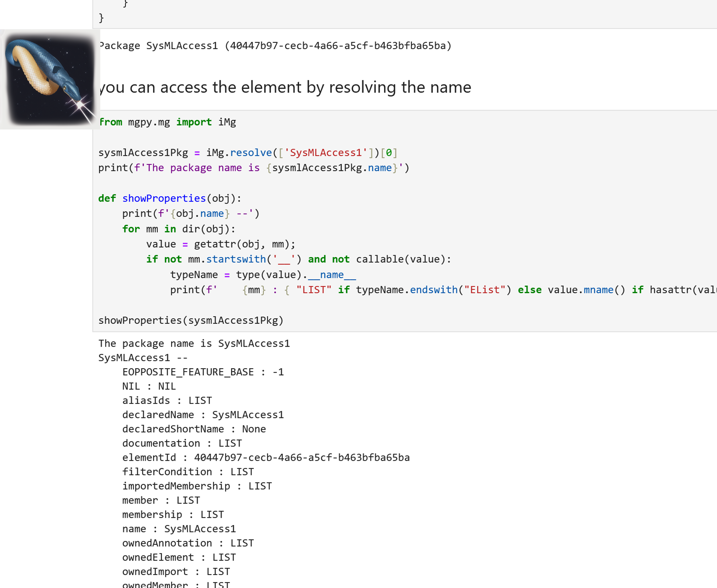This screenshot has height=588, width=717.
Task: Click the declaredShortName : None output line
Action: pyautogui.click(x=194, y=429)
